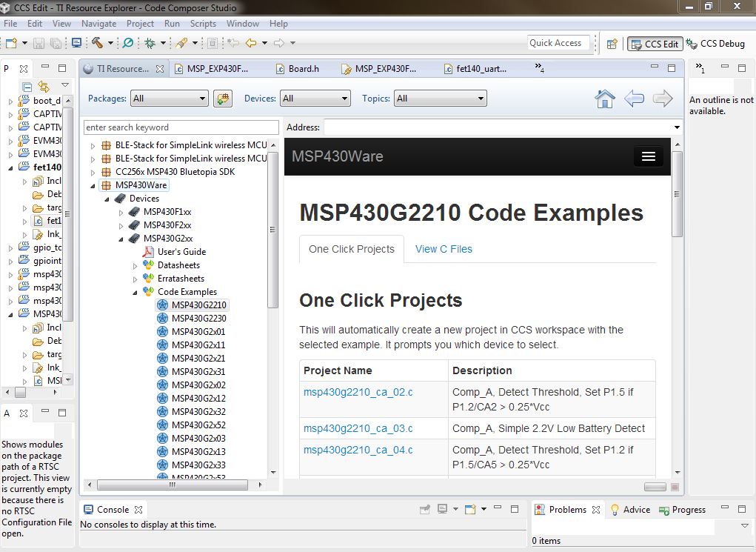The image size is (756, 552).
Task: Collapse the MSP430Ware tree node
Action: tap(93, 185)
